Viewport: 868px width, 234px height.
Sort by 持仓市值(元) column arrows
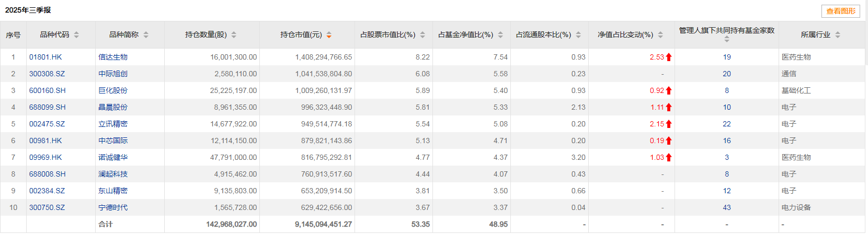[x=329, y=35]
